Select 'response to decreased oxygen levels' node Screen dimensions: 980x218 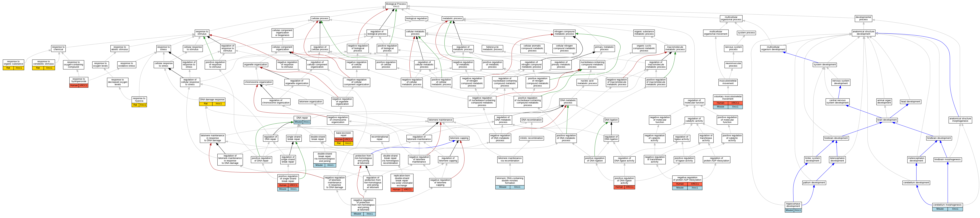[x=118, y=82]
